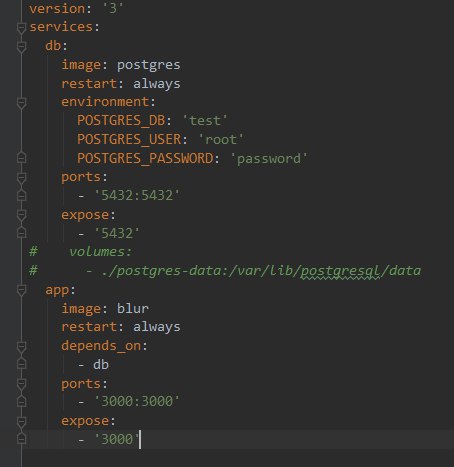Place cursor on 'blur' image value
The image size is (454, 467).
[133, 308]
